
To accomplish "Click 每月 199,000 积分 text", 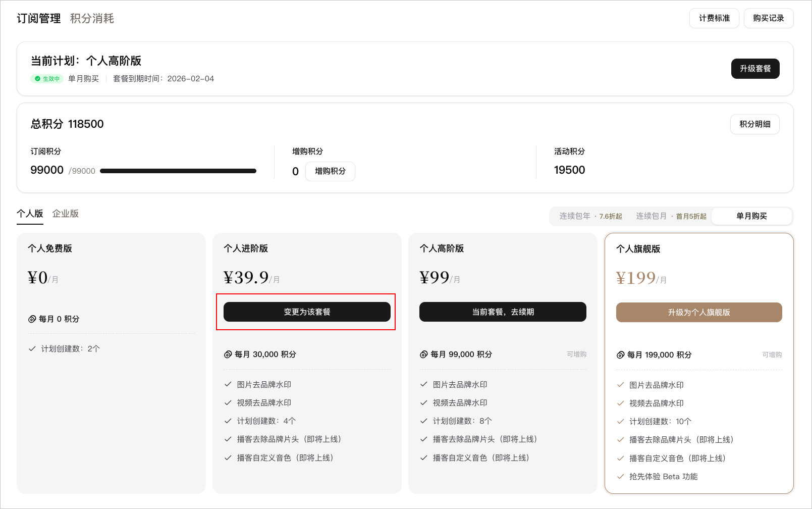I will tap(660, 355).
